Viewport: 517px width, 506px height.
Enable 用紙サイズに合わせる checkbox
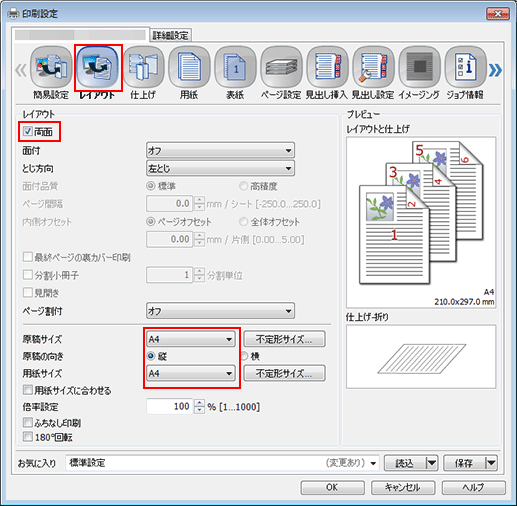coord(28,390)
